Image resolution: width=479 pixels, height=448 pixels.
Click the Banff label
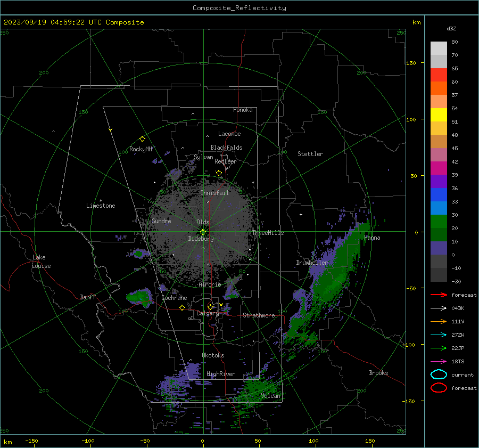88,297
